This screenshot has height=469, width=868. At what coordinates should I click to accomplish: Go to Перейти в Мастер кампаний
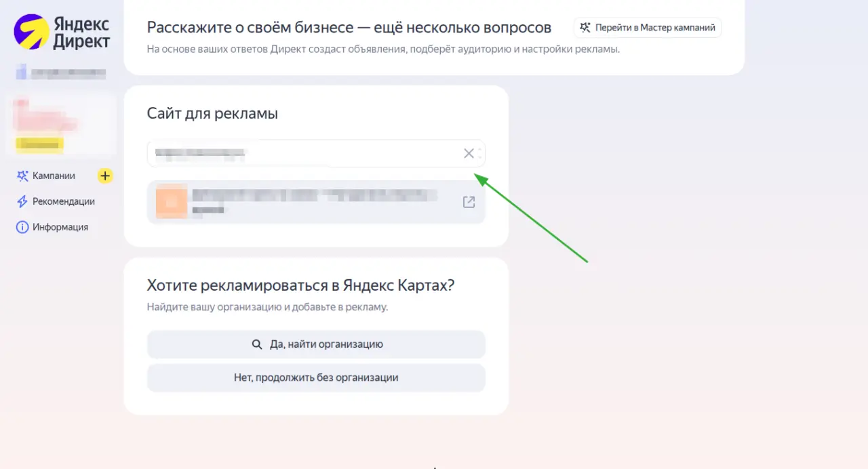pyautogui.click(x=648, y=28)
